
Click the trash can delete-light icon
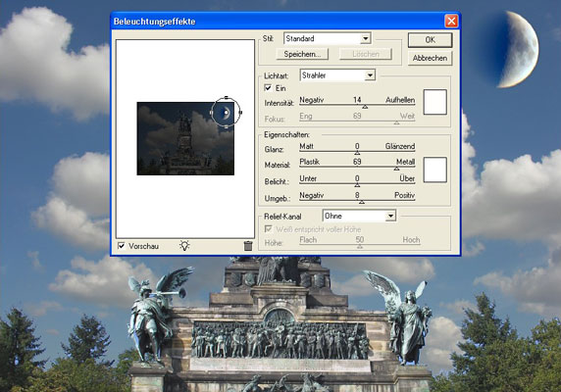(248, 246)
